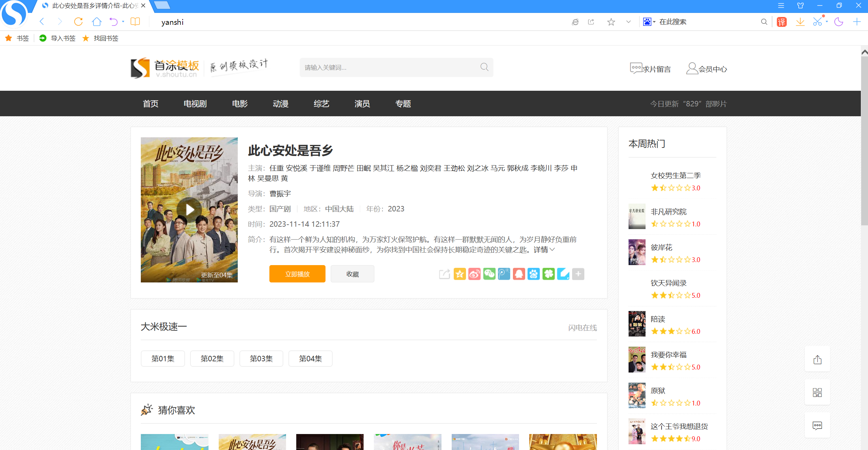Toggle reading mode book icon

point(135,22)
